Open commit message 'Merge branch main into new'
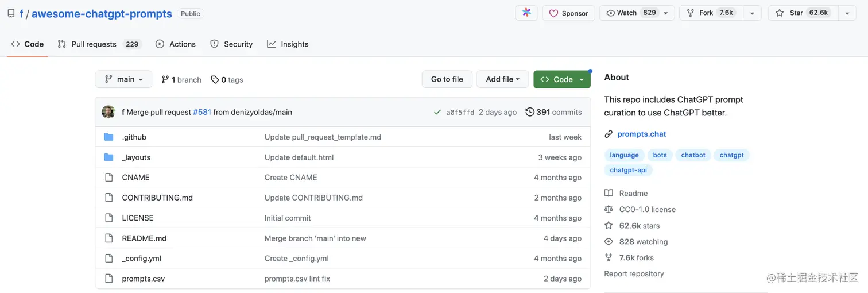The image size is (868, 293). (315, 238)
